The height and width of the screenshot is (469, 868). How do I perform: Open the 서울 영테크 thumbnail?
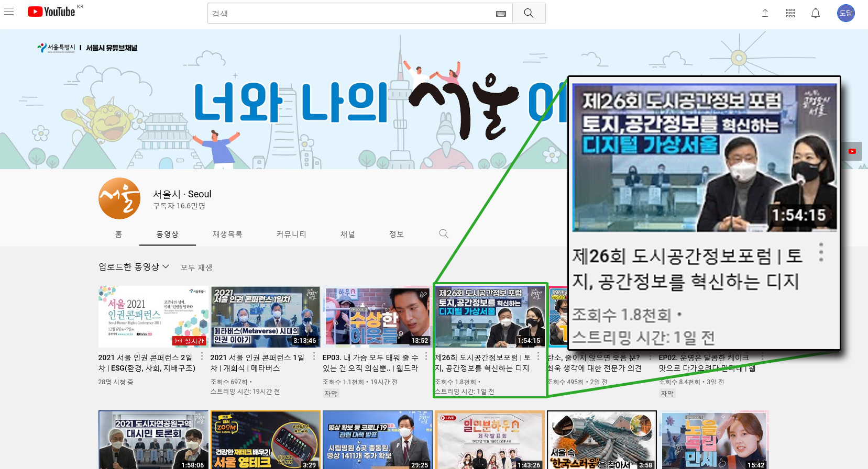265,440
